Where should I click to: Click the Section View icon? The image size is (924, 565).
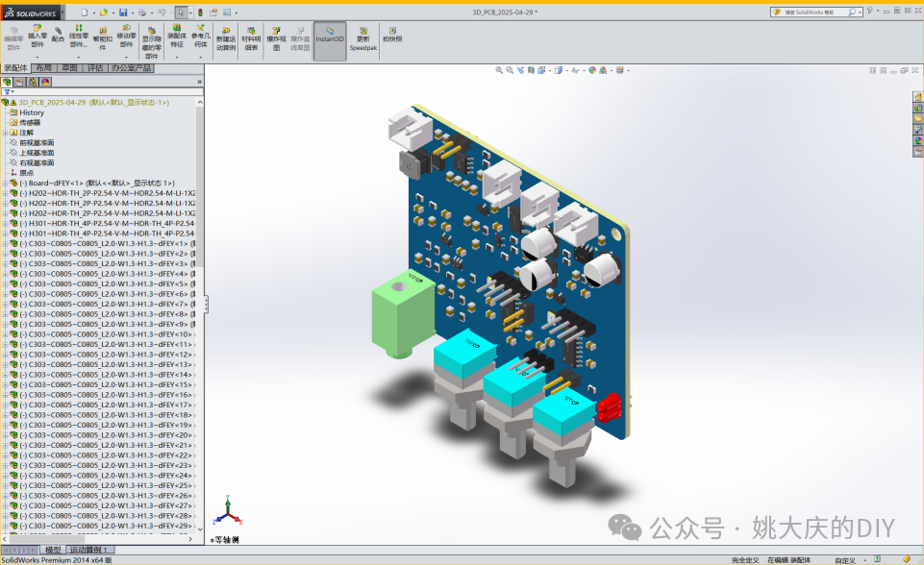(531, 70)
